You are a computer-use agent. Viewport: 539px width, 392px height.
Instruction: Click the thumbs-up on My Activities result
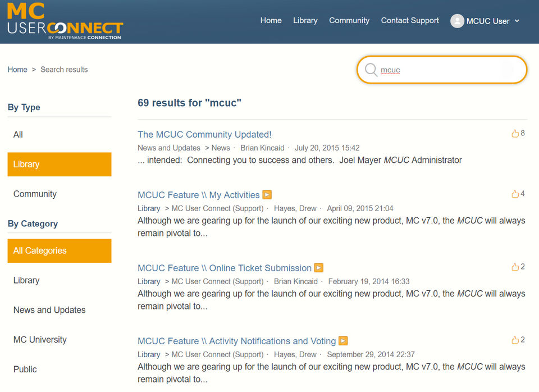pos(515,194)
